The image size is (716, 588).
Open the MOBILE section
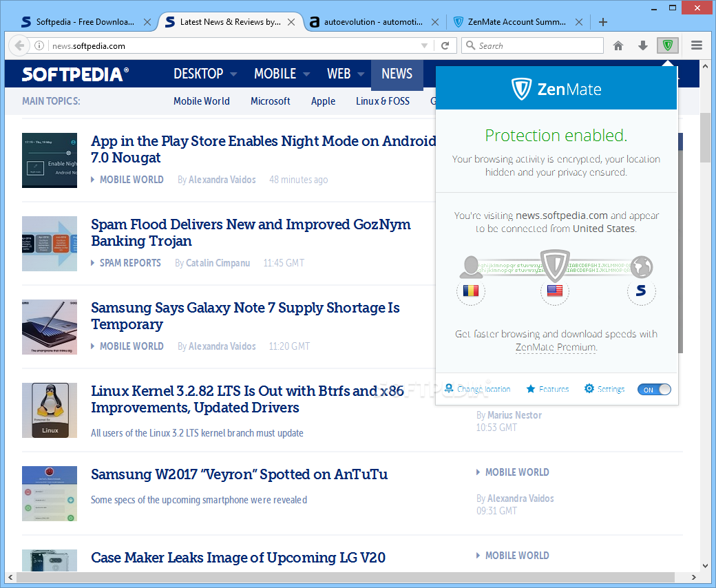(x=275, y=74)
